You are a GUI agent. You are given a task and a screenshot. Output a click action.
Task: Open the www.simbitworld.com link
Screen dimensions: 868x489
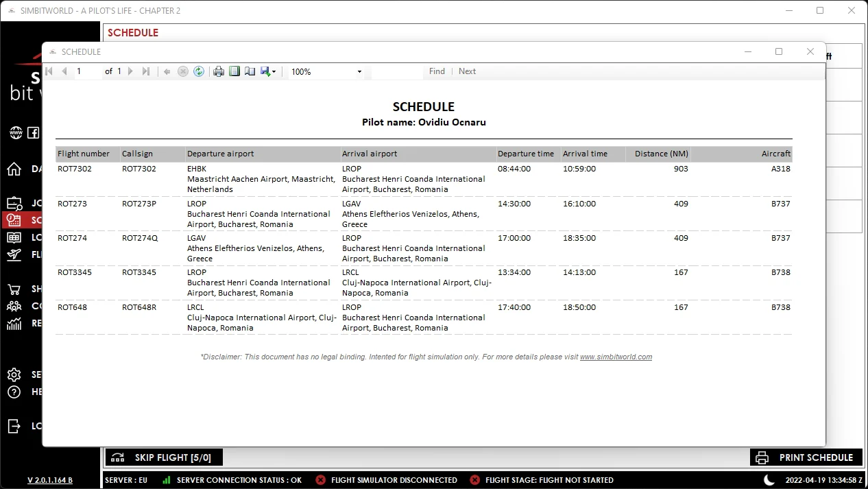coord(616,357)
